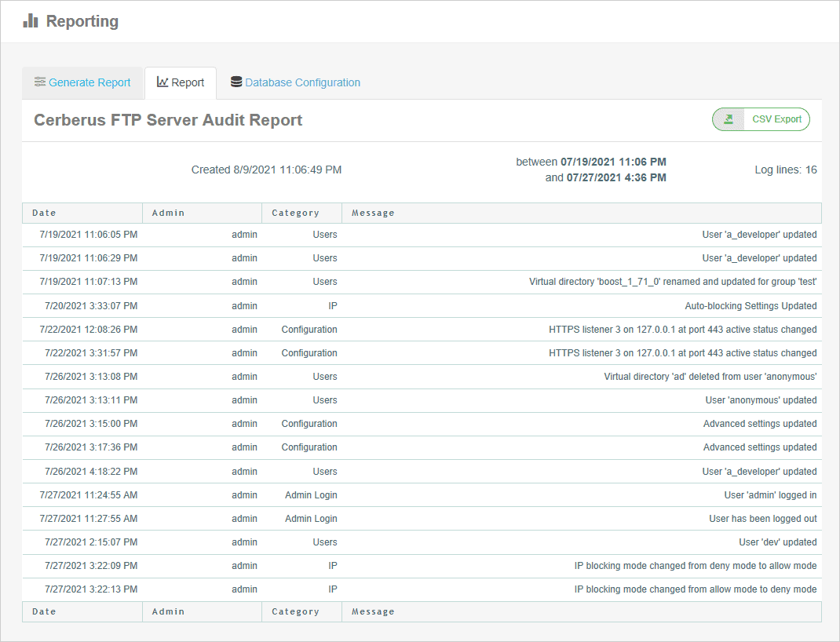Click the export arrow icon inside CSV Export button
The width and height of the screenshot is (840, 642).
(729, 119)
